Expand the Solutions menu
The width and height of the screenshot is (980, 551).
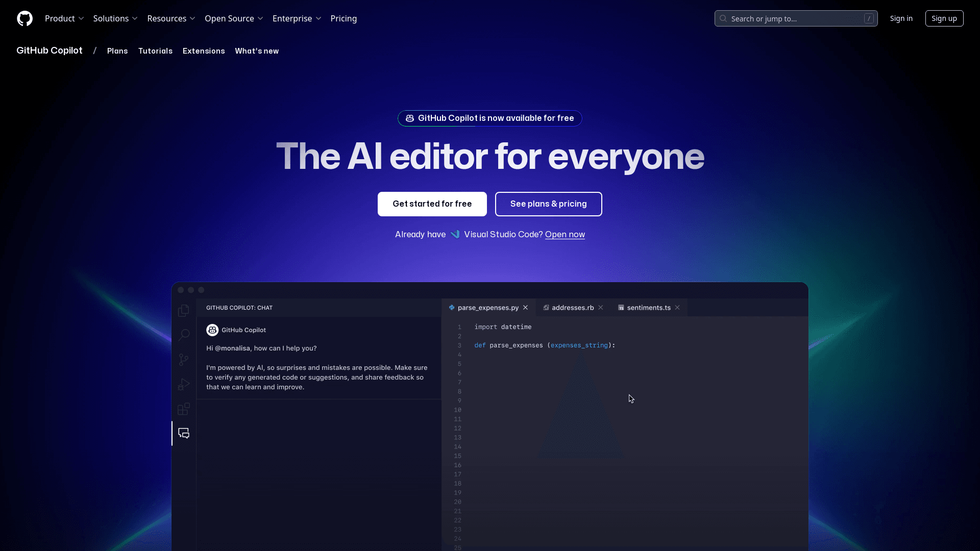115,18
